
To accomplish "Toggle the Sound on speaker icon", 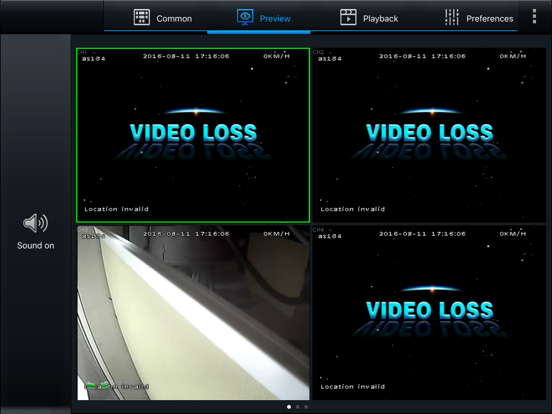I will [x=36, y=223].
